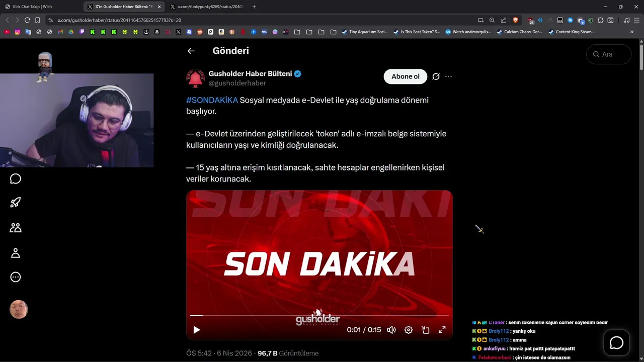Open the @gusholderhaber handle
This screenshot has width=644, height=362.
[237, 83]
